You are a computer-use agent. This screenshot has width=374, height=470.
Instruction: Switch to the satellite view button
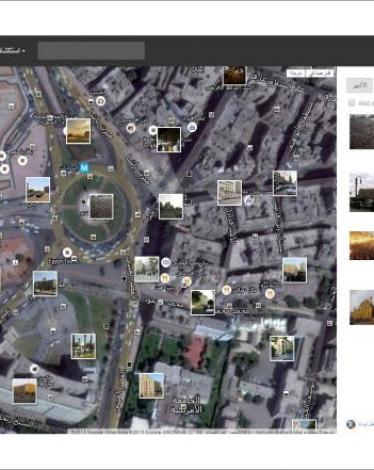tap(320, 73)
